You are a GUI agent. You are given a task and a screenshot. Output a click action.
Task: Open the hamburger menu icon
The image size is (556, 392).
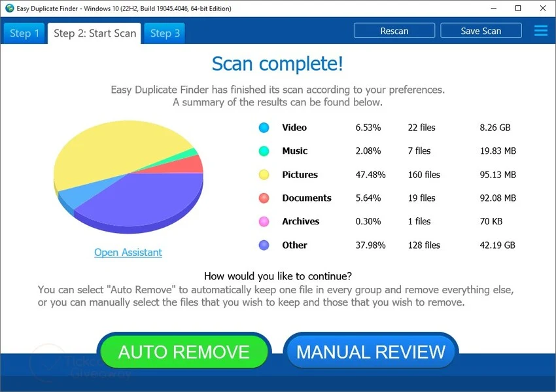[541, 31]
